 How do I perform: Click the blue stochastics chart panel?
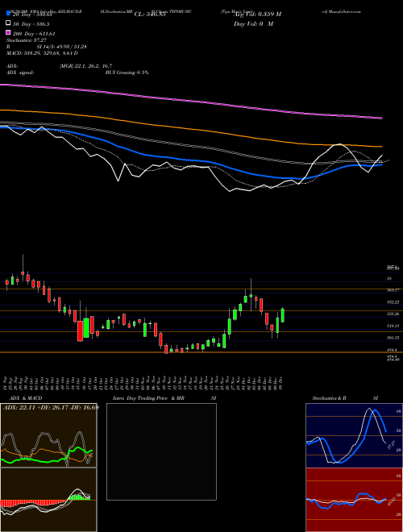pyautogui.click(x=354, y=435)
